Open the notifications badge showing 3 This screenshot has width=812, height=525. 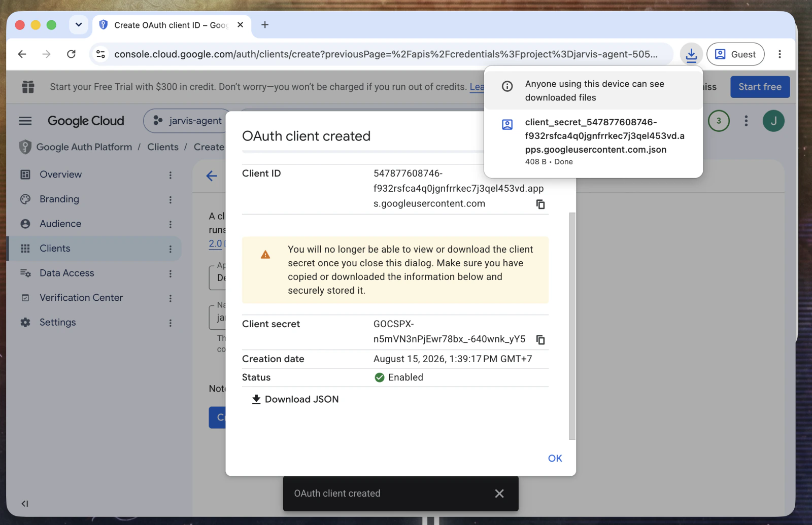[x=719, y=121]
